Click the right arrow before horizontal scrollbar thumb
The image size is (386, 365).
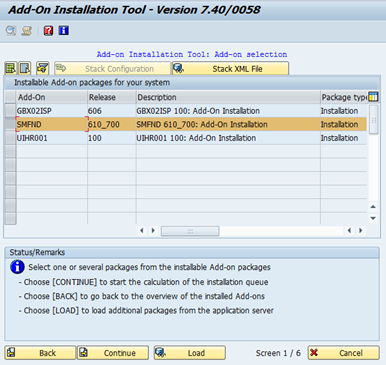tap(153, 230)
